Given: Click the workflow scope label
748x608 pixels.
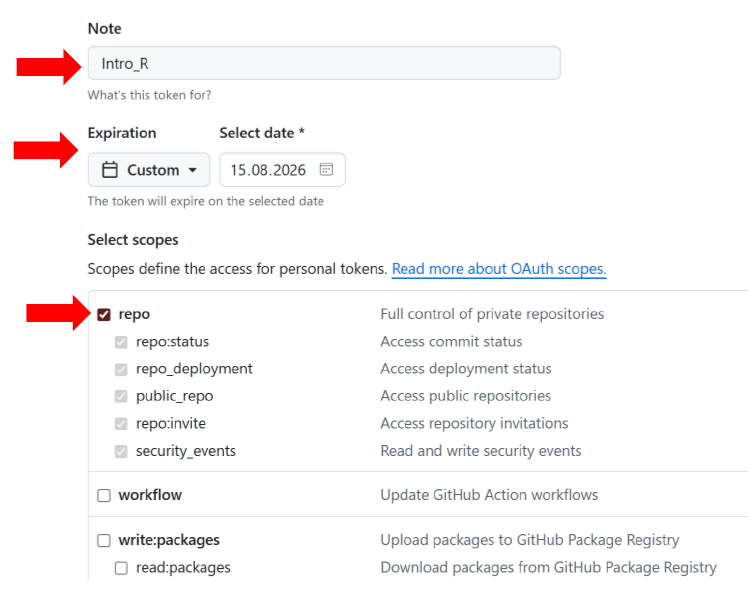Looking at the screenshot, I should [150, 495].
